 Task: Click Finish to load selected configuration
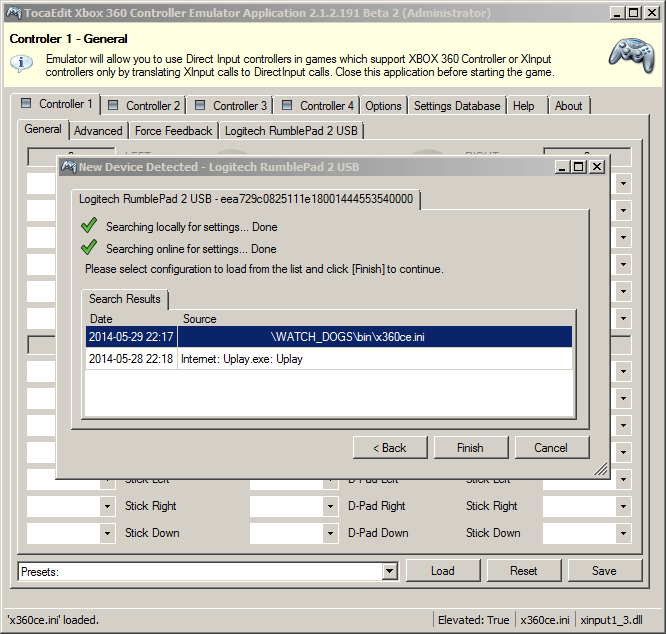click(471, 448)
